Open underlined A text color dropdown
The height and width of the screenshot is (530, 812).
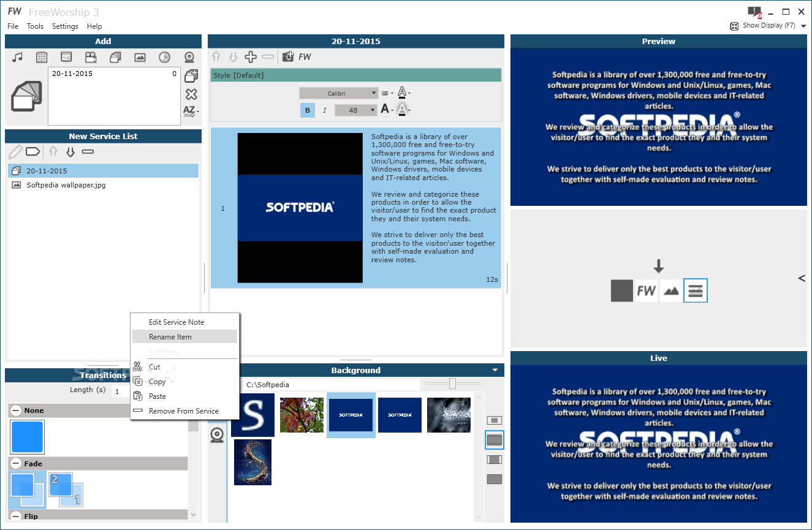coord(404,93)
